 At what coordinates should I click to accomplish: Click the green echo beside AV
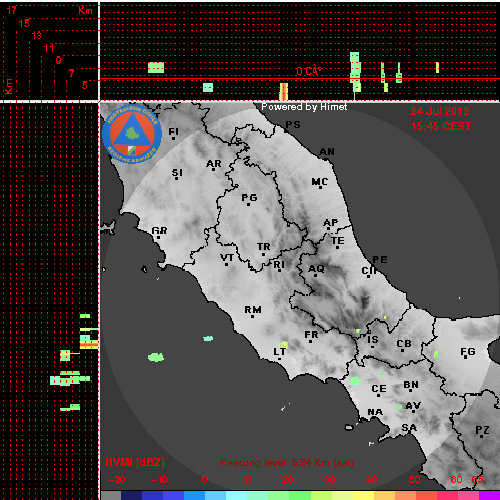[x=399, y=408]
